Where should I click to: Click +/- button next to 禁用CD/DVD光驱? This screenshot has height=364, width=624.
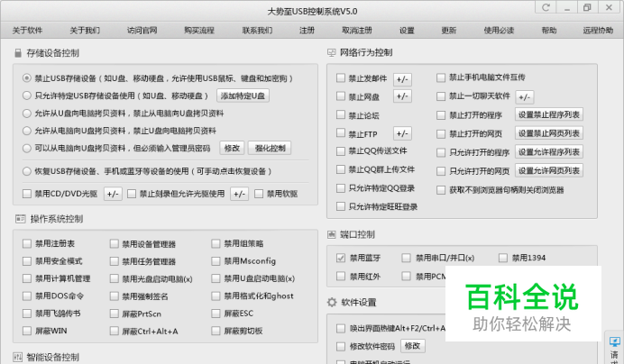click(x=113, y=194)
